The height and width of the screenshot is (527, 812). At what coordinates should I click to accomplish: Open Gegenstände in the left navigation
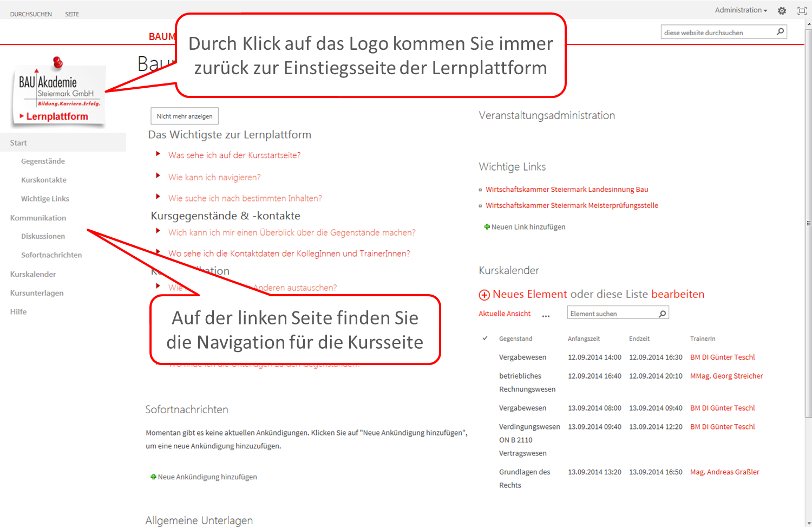tap(43, 161)
